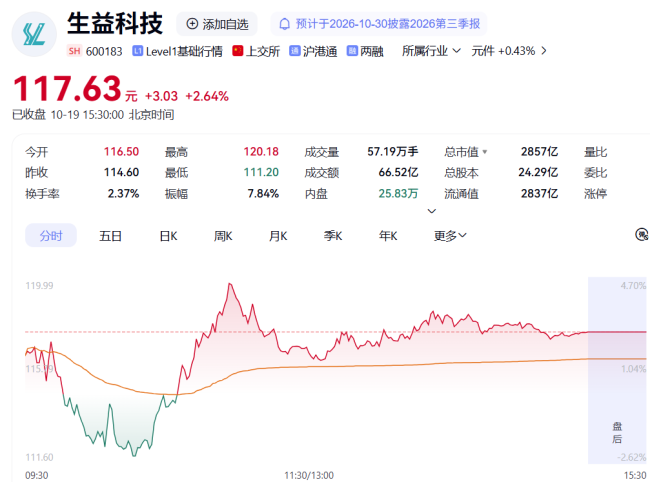650x482 pixels.
Task: Click 昨收 value 114.60
Action: point(121,172)
